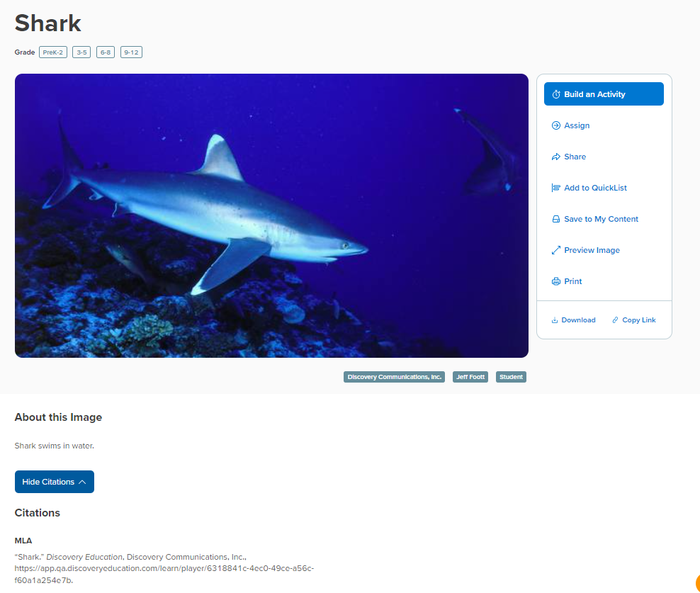
Task: Click the Print printer icon
Action: point(555,281)
